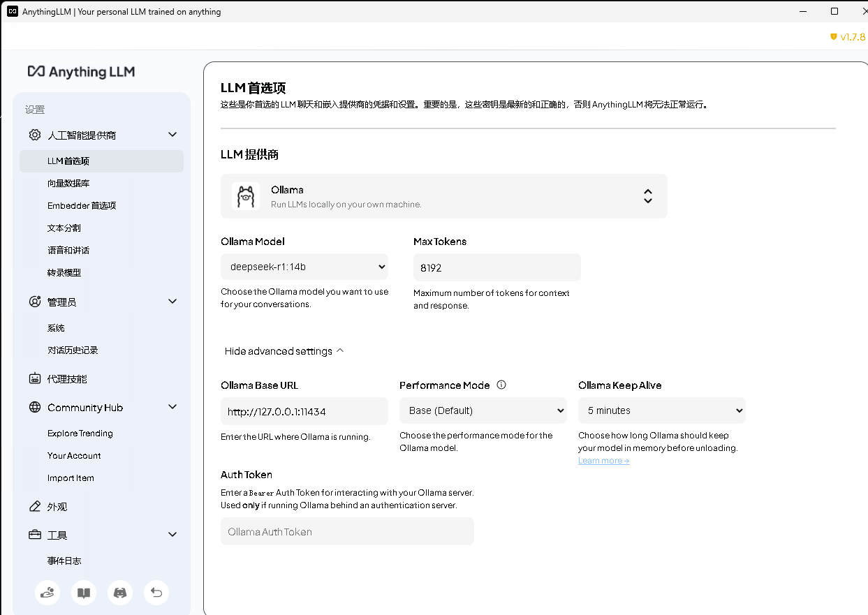Click the Learn more link
868x615 pixels.
(x=603, y=461)
